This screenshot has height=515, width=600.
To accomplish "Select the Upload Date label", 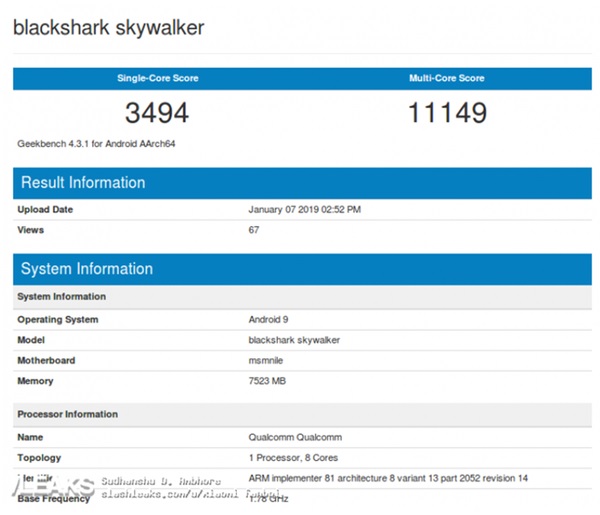I will tap(45, 210).
